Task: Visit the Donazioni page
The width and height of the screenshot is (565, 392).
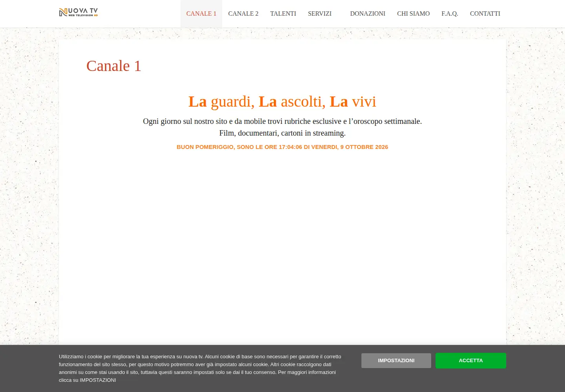Action: click(368, 14)
